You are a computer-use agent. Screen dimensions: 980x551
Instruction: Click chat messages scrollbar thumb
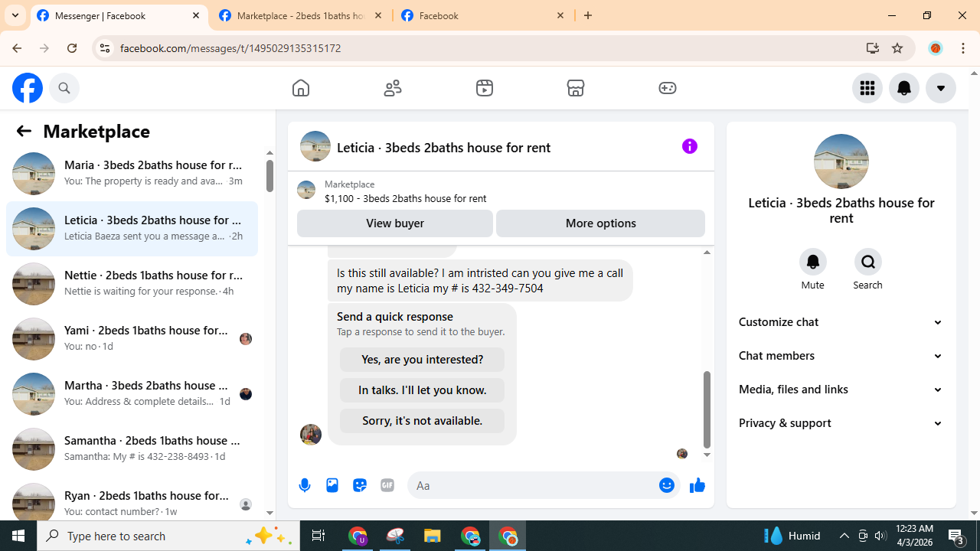707,409
